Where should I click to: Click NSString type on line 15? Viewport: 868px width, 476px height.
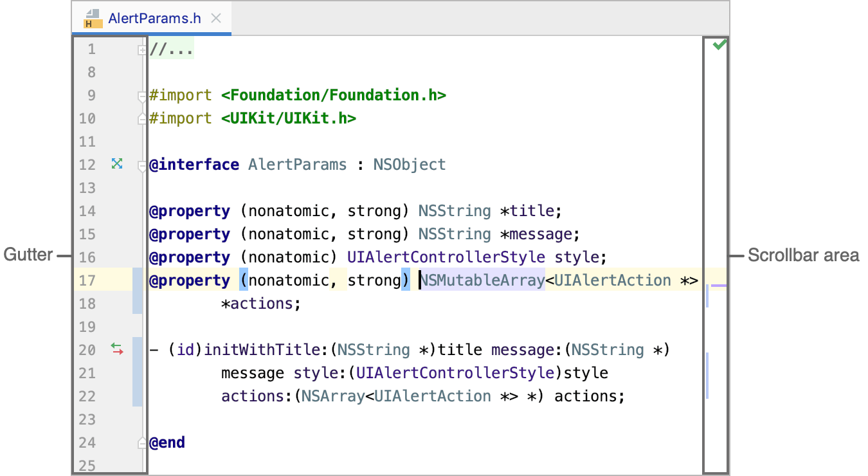point(455,234)
